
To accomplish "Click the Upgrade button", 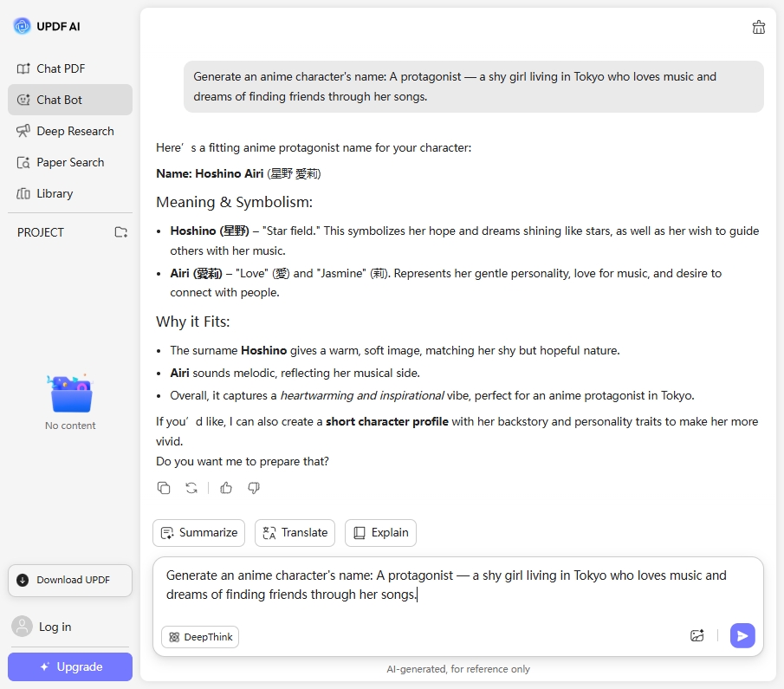I will coord(70,666).
